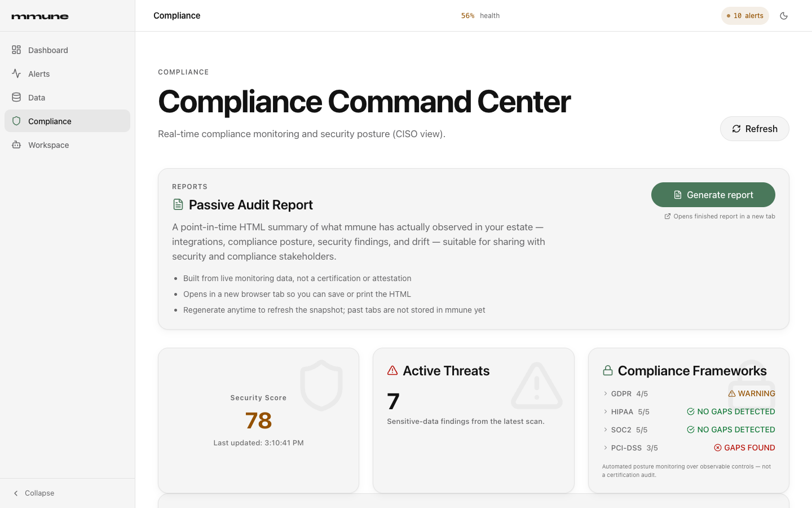
Task: Click the Generate report button
Action: (x=713, y=195)
